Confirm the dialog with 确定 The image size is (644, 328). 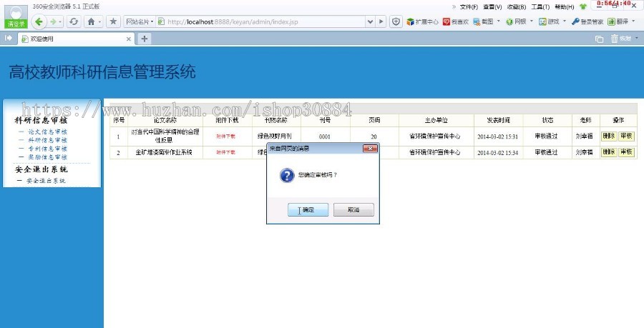tap(308, 209)
